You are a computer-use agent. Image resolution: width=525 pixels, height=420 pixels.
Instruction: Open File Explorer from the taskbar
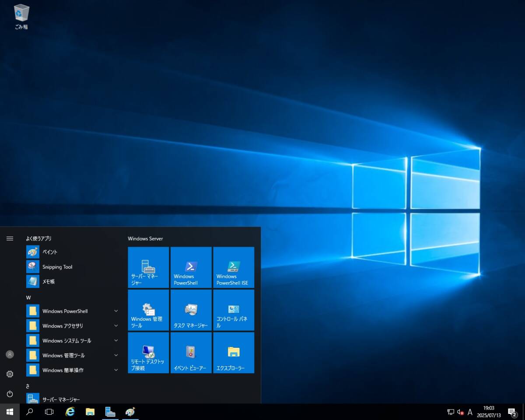tap(90, 412)
